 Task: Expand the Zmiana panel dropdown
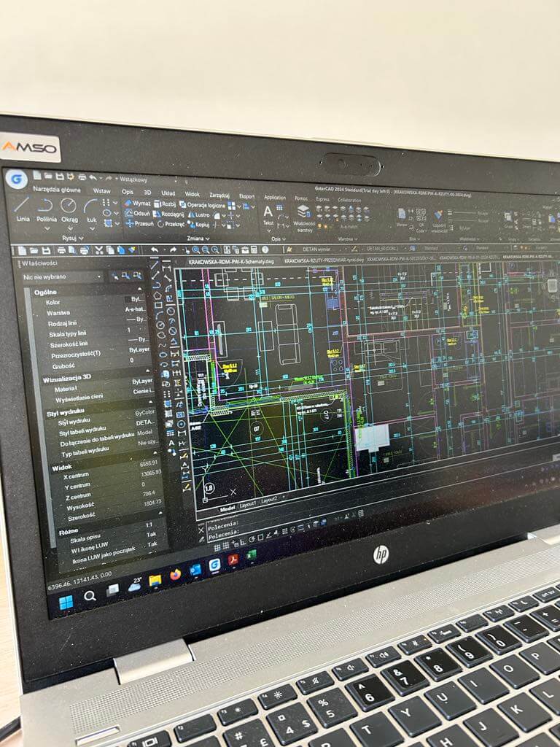pos(198,239)
